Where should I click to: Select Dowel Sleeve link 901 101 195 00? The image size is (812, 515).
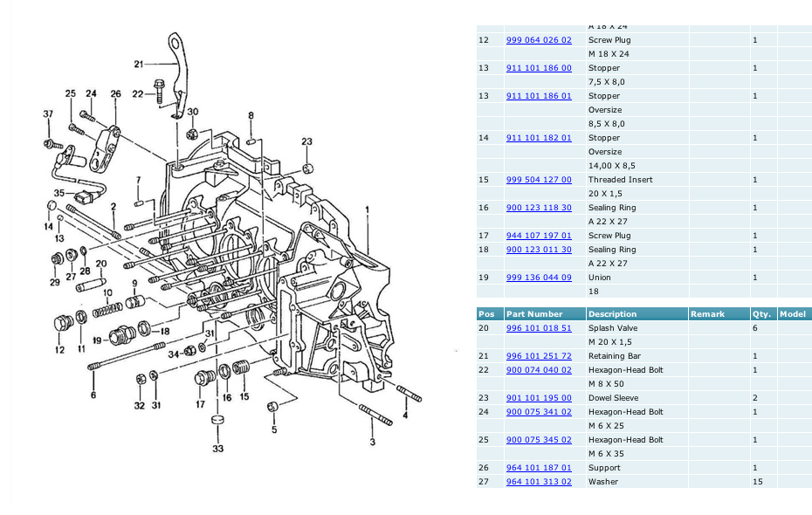pyautogui.click(x=539, y=398)
